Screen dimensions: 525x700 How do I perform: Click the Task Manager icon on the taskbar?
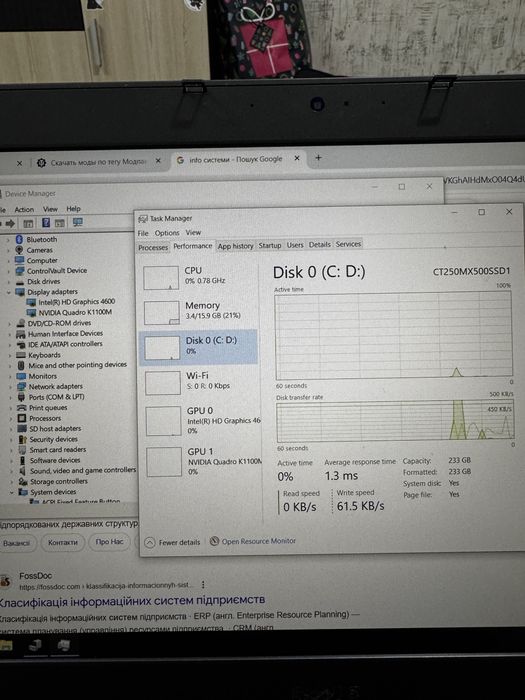[64, 645]
